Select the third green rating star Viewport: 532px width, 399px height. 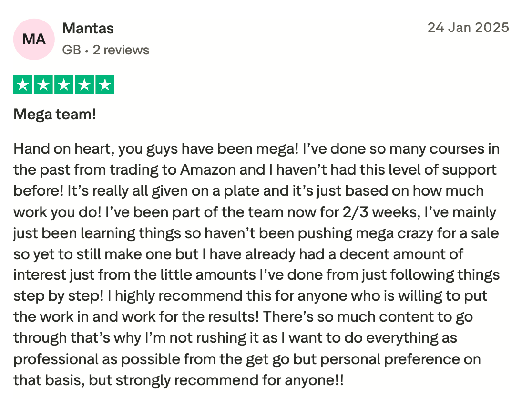coord(64,85)
